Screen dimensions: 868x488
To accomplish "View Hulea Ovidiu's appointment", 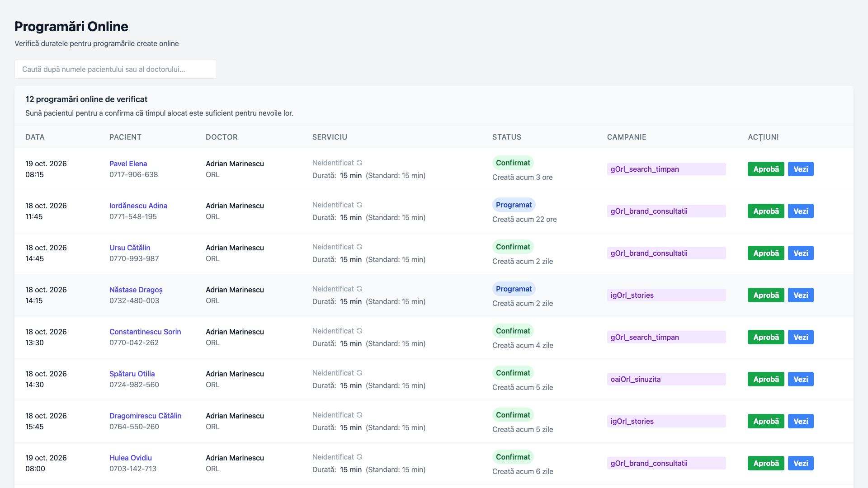I will (x=801, y=463).
